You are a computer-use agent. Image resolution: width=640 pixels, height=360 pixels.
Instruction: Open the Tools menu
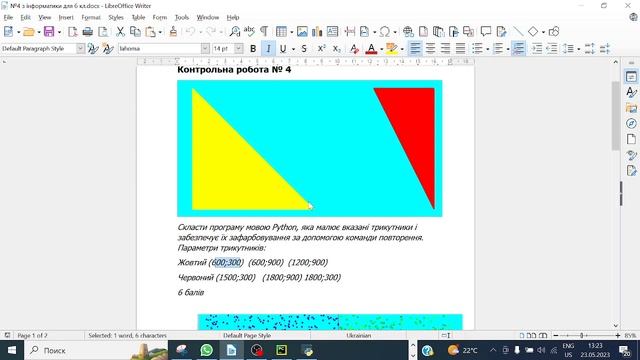[x=182, y=18]
